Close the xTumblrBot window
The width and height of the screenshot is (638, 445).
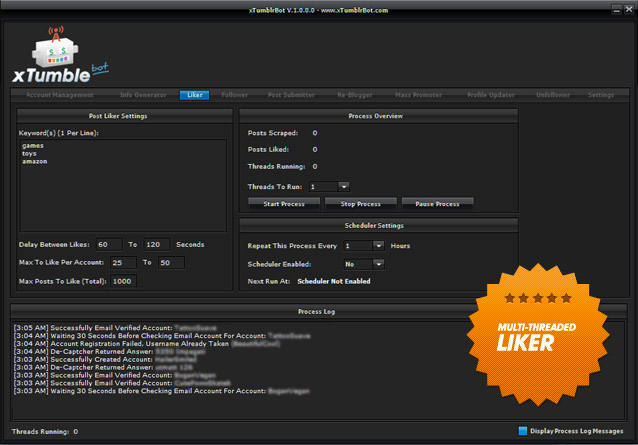[629, 10]
